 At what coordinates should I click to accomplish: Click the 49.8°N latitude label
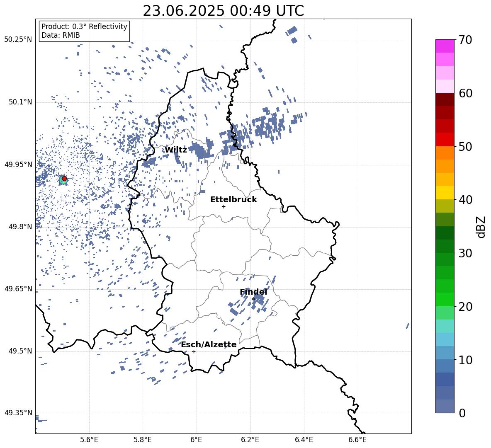(x=20, y=227)
